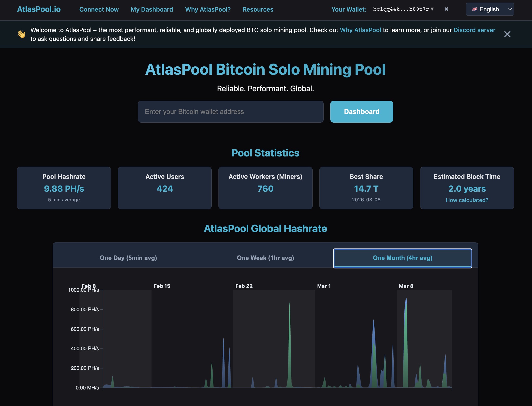Open the Resources menu
The image size is (532, 406).
point(258,9)
